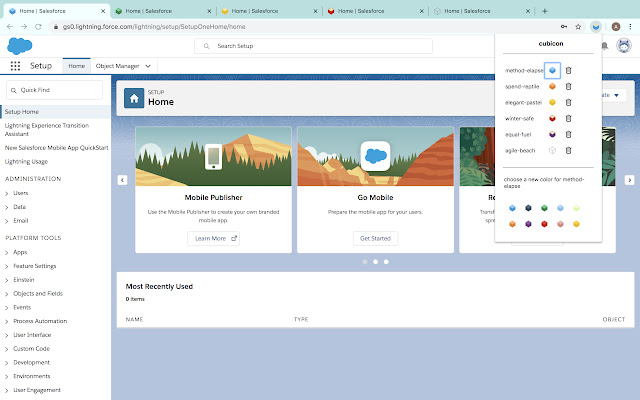This screenshot has width=640, height=400.
Task: Switch to the Home tab in Setup
Action: [77, 66]
